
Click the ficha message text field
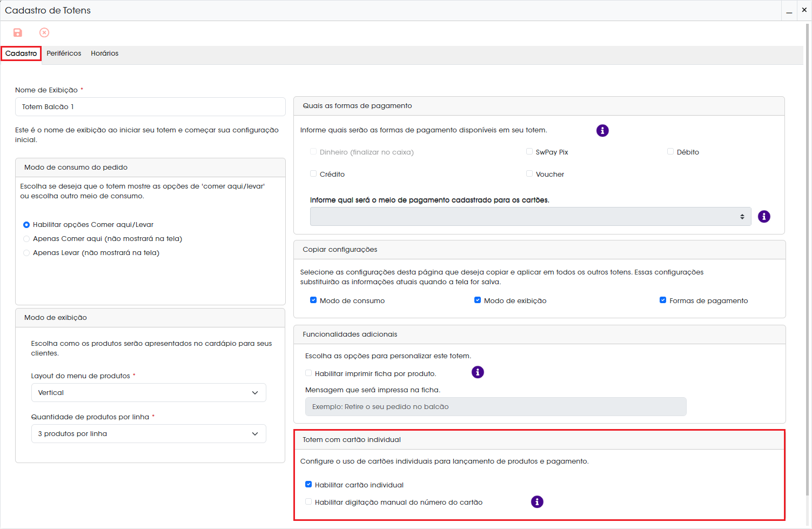(x=495, y=407)
